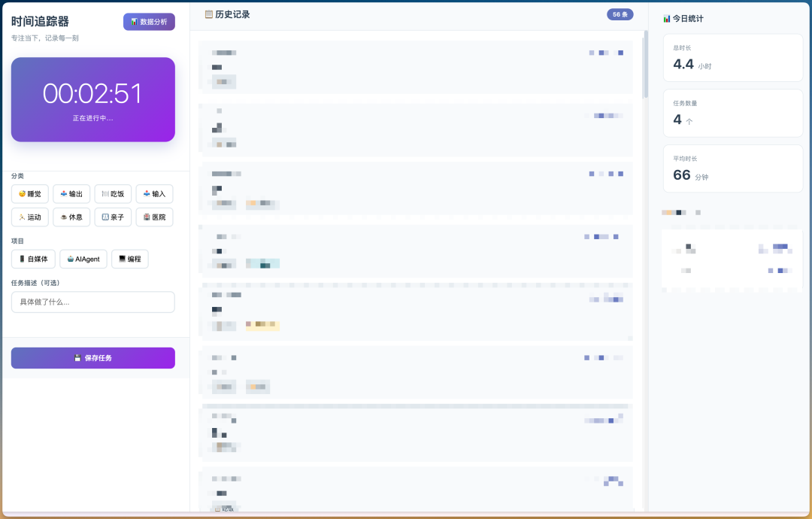The height and width of the screenshot is (519, 812).
Task: Select the 输出 category chip
Action: (x=71, y=194)
